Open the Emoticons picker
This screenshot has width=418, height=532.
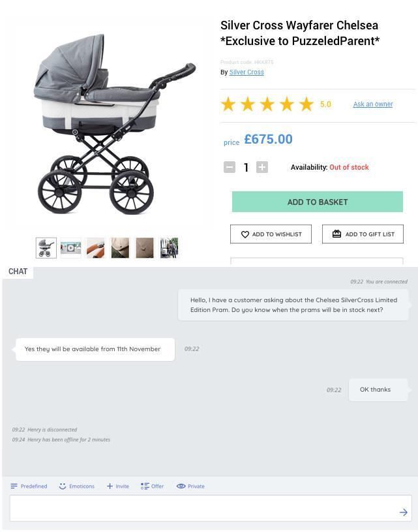click(76, 486)
